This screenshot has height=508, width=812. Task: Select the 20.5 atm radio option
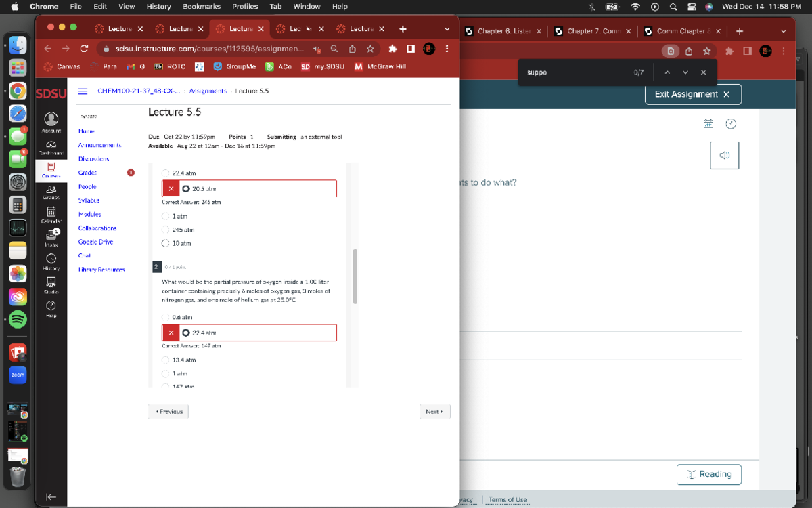point(186,189)
